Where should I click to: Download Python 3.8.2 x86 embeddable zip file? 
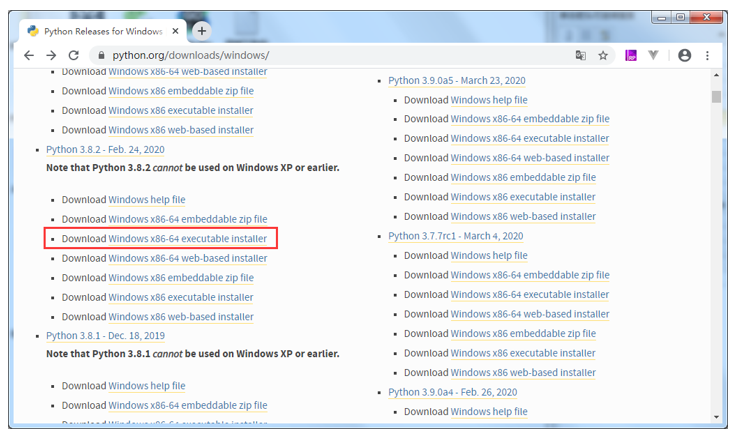(x=181, y=278)
